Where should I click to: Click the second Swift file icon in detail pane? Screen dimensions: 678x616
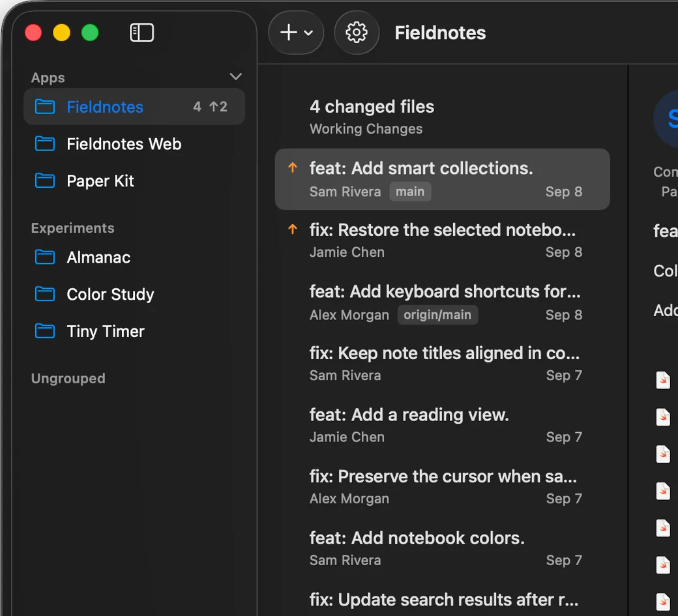tap(663, 417)
